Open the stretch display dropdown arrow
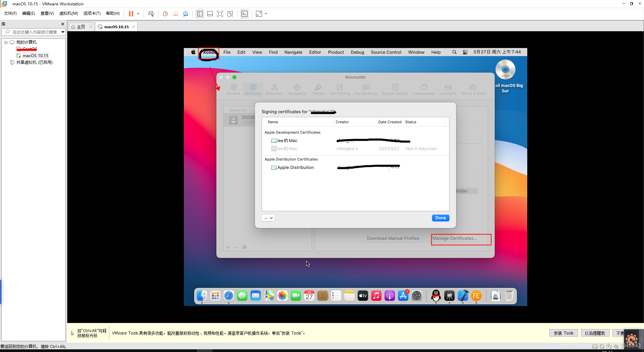Screen dimensions: 644x352 [x=266, y=14]
